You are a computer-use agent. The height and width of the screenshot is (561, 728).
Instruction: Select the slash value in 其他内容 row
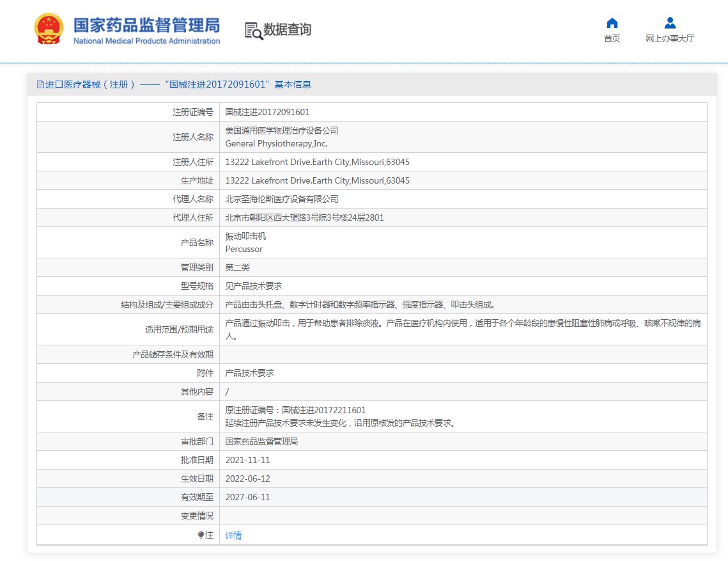[227, 392]
